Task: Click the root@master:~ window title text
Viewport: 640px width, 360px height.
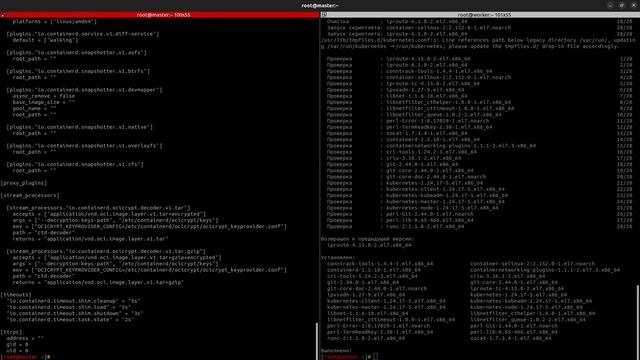Action: [320, 5]
